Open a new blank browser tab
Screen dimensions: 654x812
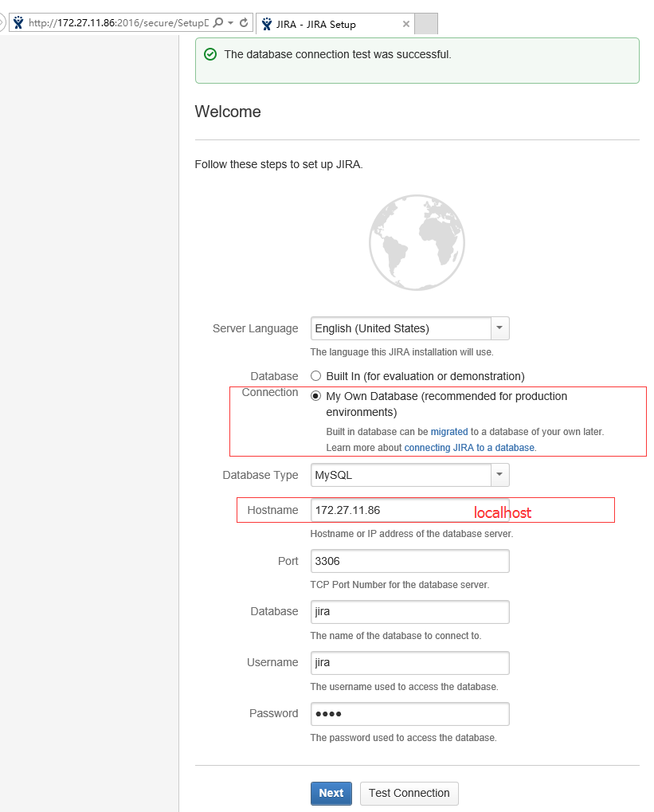pyautogui.click(x=426, y=24)
